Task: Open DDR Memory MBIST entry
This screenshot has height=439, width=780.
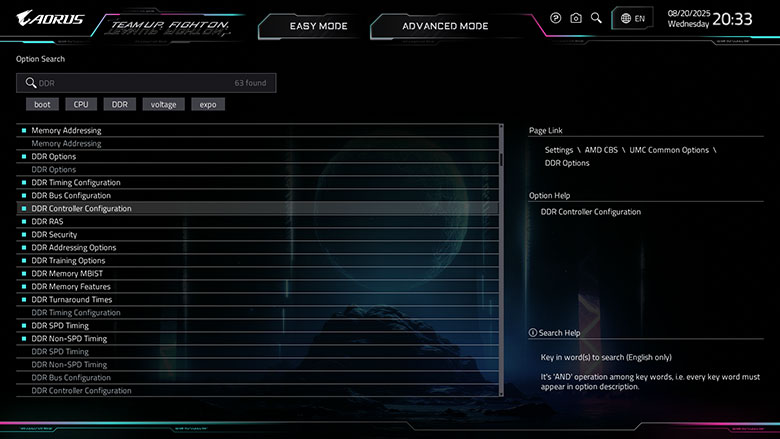Action: coord(67,273)
